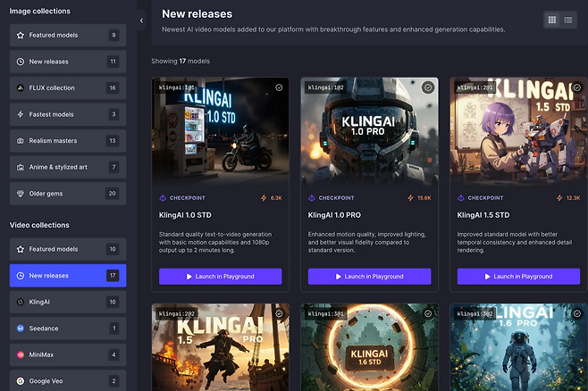Click the clock icon of New releases in Image collections

(21, 62)
